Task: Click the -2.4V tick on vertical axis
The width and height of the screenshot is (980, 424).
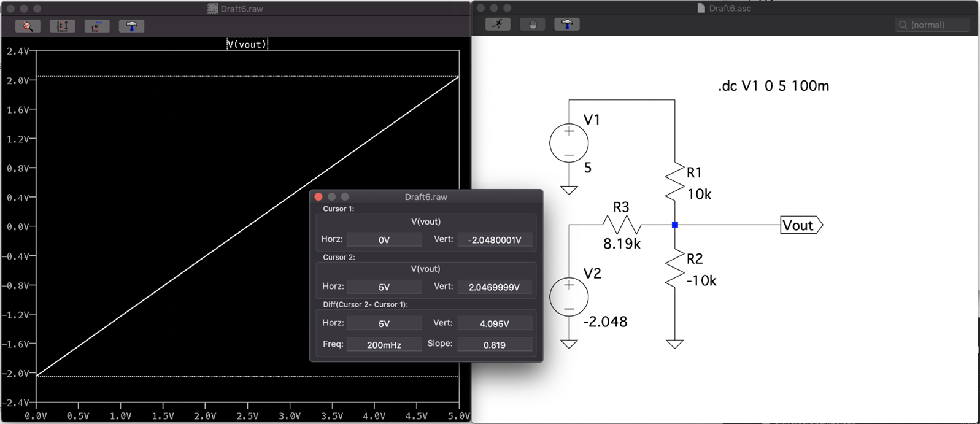Action: tap(15, 403)
